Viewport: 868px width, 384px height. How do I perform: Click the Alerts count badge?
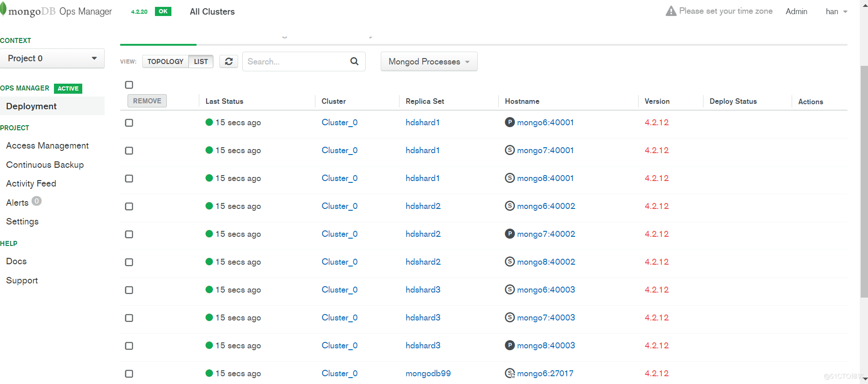(37, 201)
